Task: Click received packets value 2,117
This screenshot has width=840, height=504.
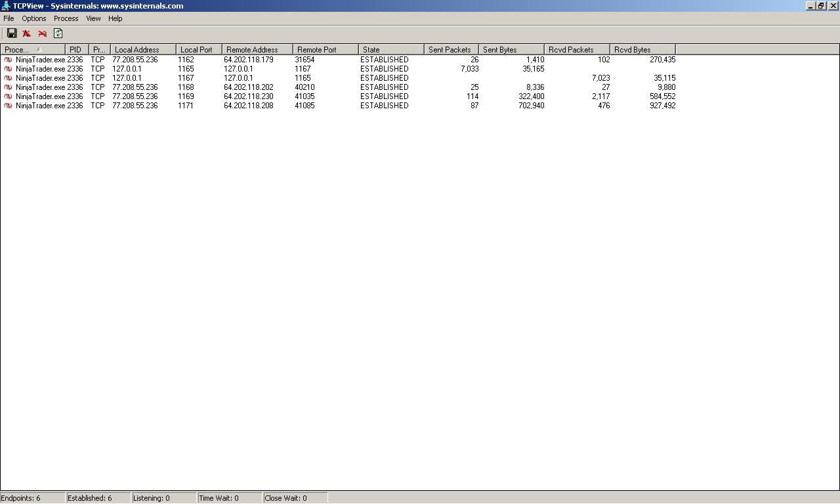Action: click(x=601, y=96)
